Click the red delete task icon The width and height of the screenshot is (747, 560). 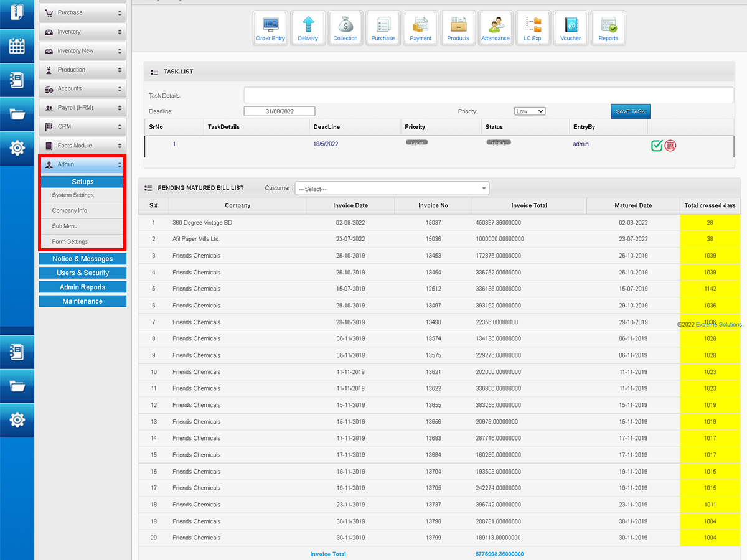click(670, 146)
